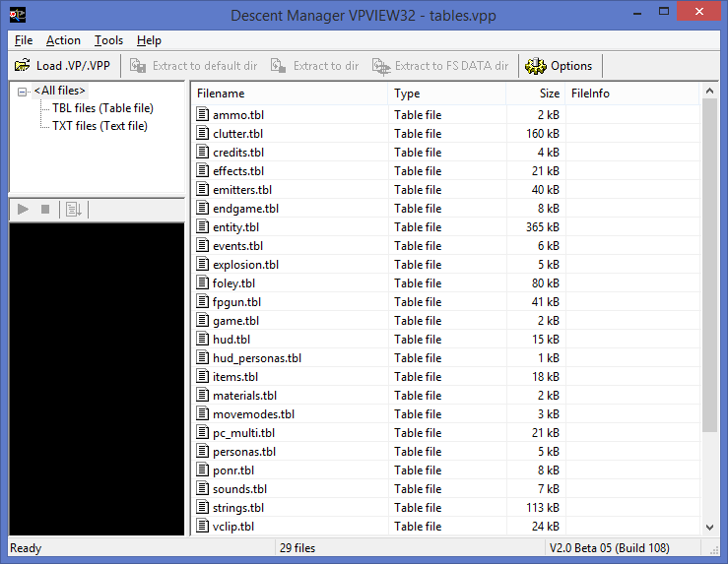The height and width of the screenshot is (564, 728).
Task: Click the 29 files status bar text
Action: [x=298, y=548]
